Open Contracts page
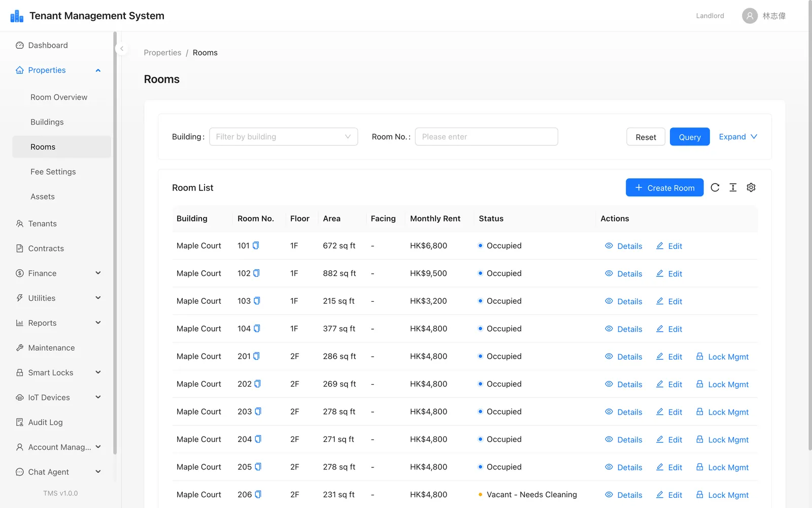The height and width of the screenshot is (508, 812). click(61, 248)
